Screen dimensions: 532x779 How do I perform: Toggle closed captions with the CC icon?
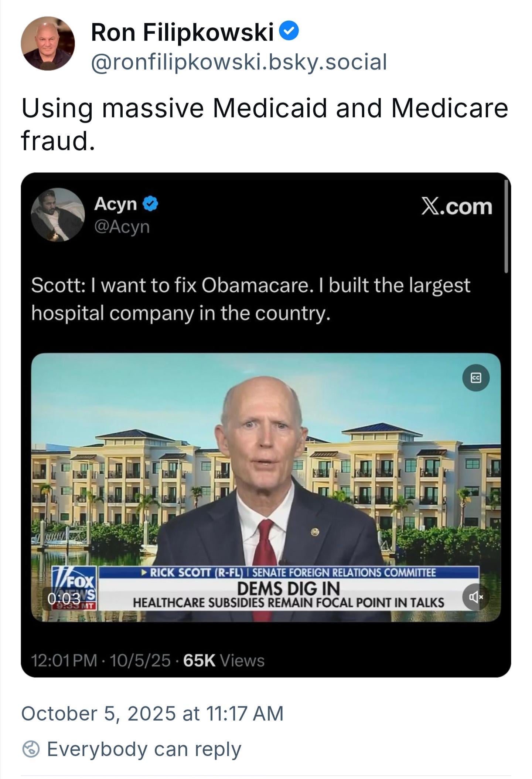[476, 377]
